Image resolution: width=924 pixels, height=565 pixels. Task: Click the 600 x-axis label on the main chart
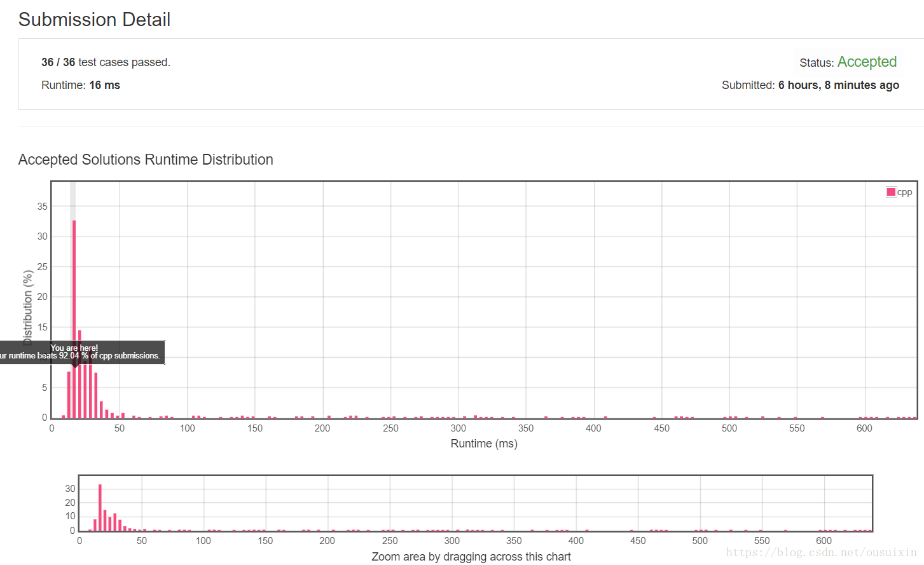[864, 428]
